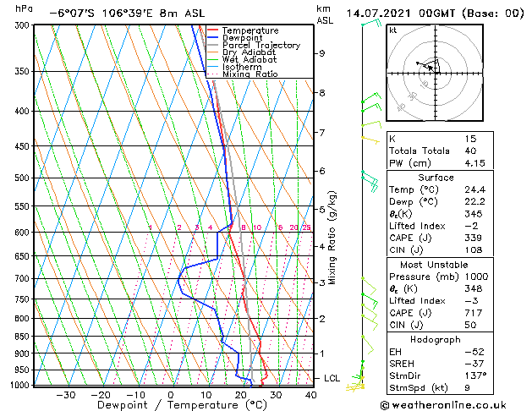Click the StmDir value 137°
The image size is (532, 411).
point(475,376)
